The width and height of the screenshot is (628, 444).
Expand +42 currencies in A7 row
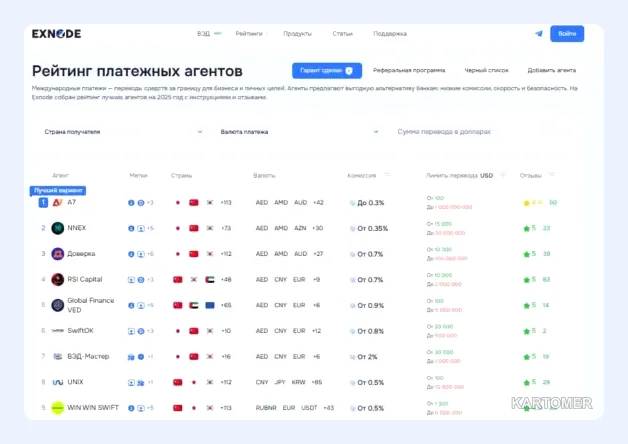pyautogui.click(x=318, y=203)
